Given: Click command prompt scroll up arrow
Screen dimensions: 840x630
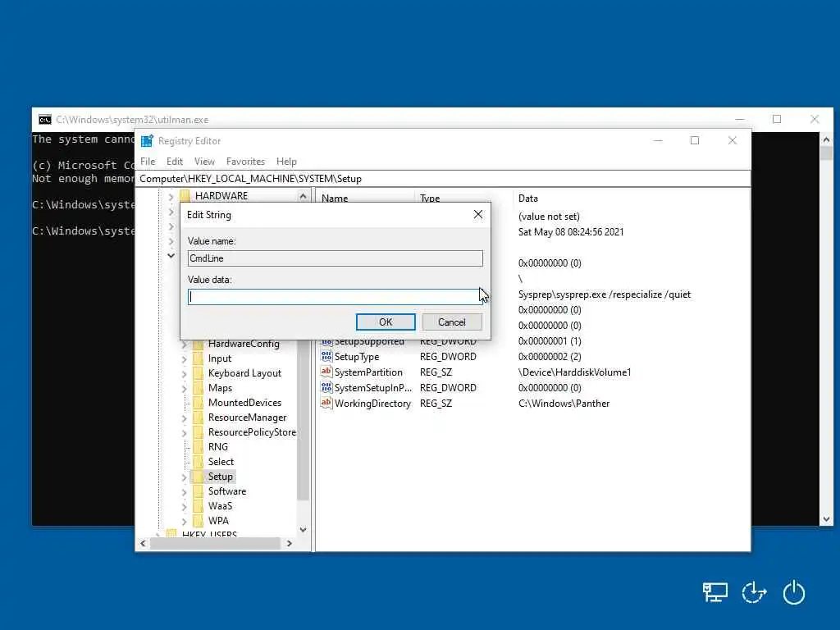Looking at the screenshot, I should click(x=826, y=139).
